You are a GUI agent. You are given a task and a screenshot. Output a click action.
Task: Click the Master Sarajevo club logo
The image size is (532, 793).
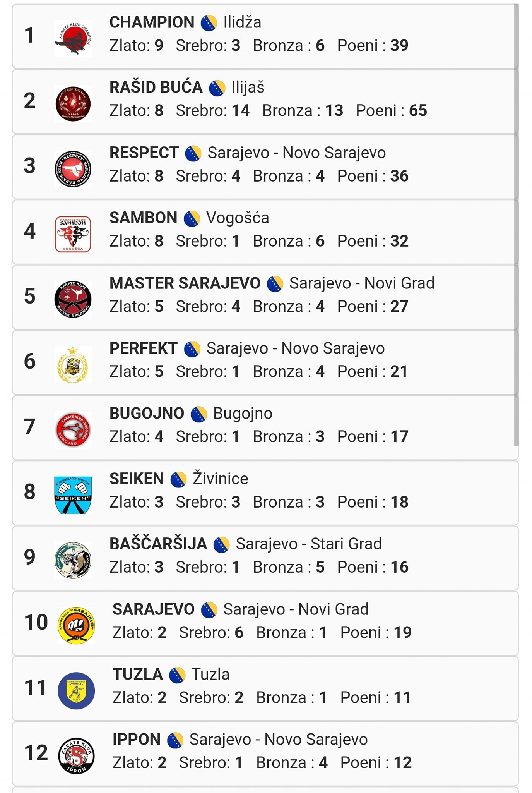[73, 299]
